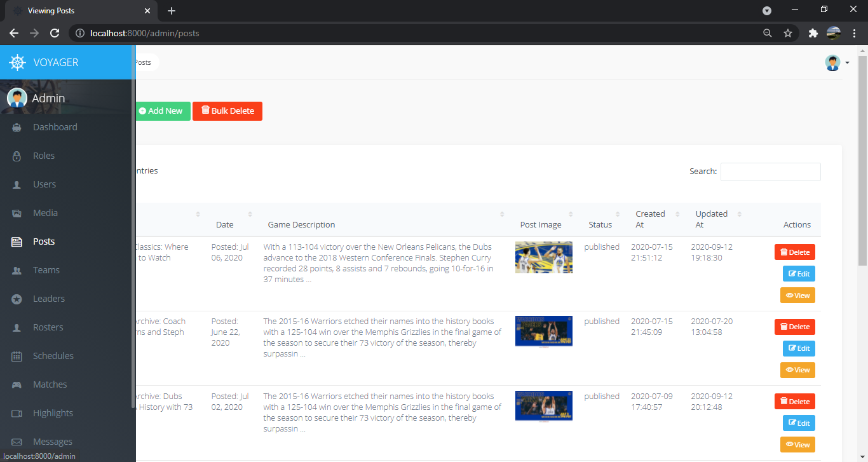Open the Chrome three-dot menu
This screenshot has width=868, height=462.
point(855,33)
